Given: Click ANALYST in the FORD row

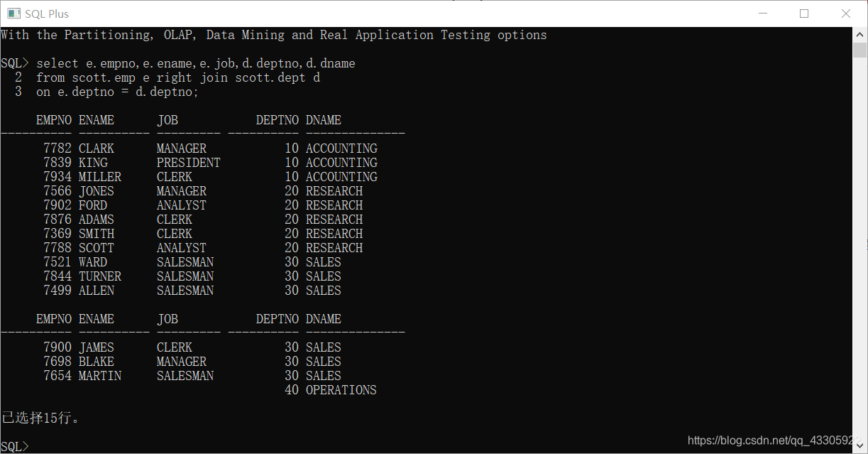Looking at the screenshot, I should click(182, 205).
